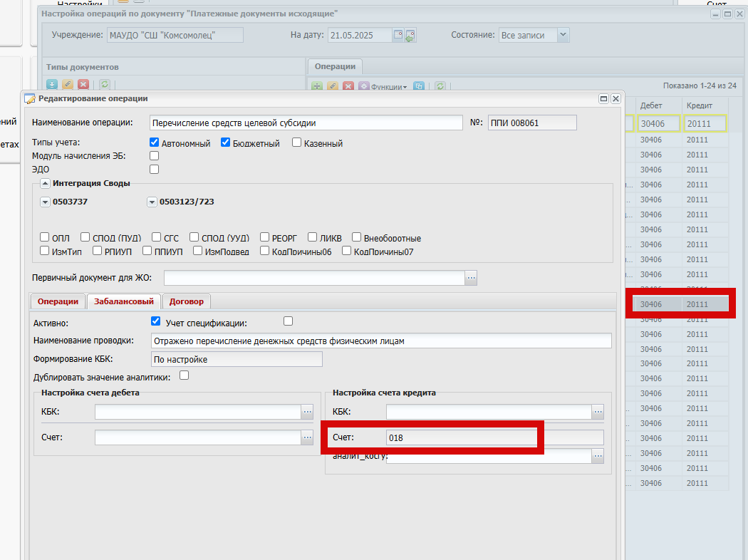Collapse the Интеграция Своды section
748x560 pixels.
[x=45, y=183]
